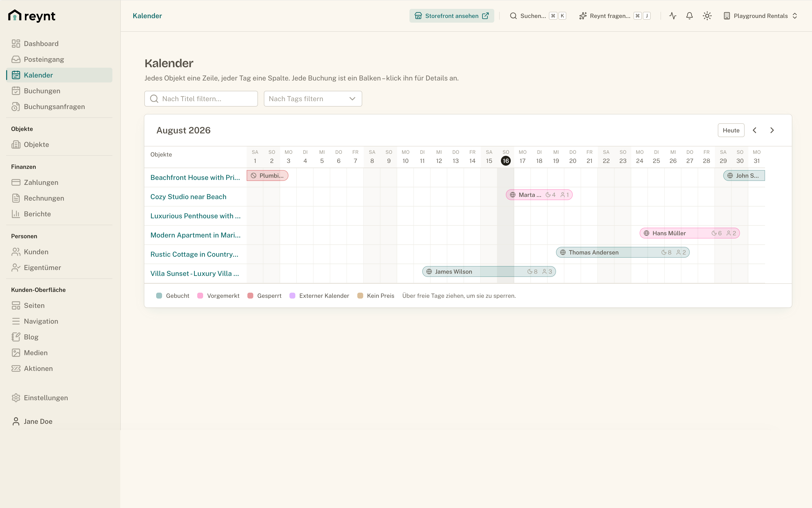
Task: Open Rechnungen page
Action: [x=59, y=198]
